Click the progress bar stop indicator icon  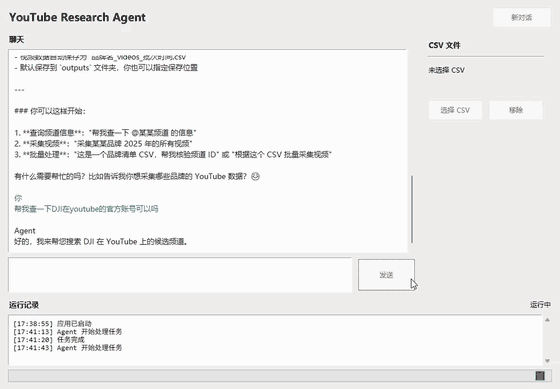pos(540,375)
